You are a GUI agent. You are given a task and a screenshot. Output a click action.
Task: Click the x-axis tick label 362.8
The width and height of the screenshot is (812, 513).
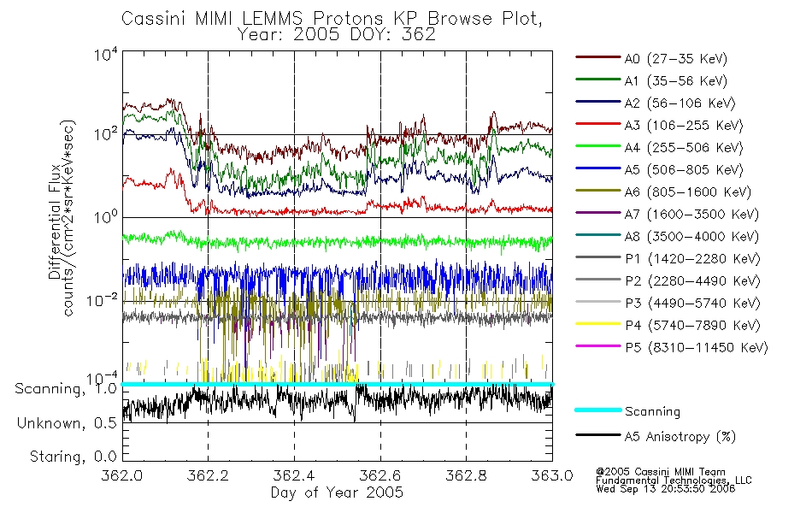click(466, 475)
